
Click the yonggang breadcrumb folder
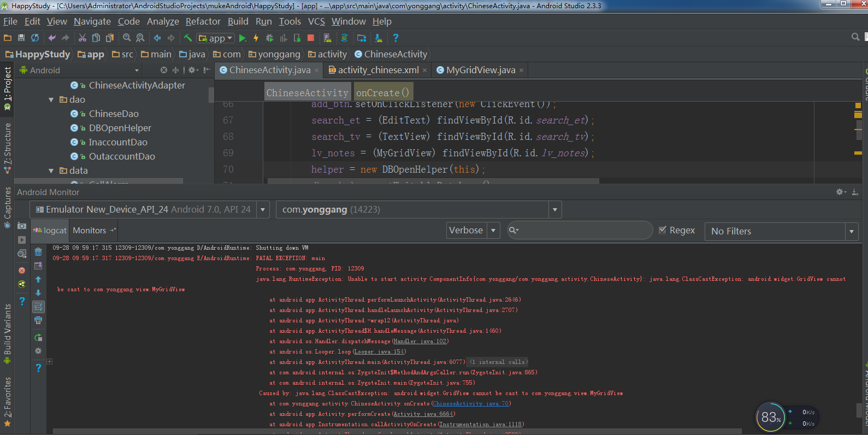pos(274,54)
